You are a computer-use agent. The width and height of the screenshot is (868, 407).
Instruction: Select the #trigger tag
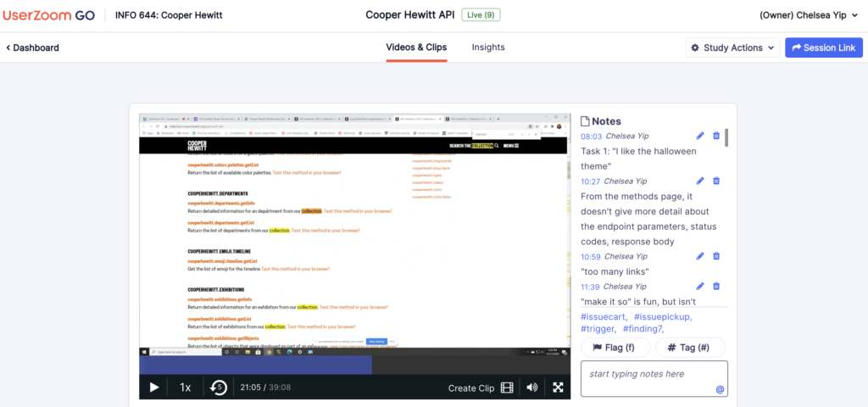click(x=598, y=329)
